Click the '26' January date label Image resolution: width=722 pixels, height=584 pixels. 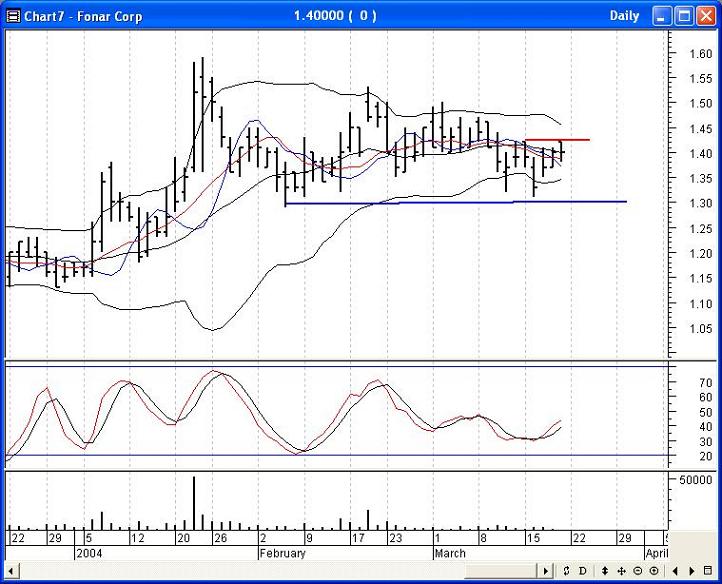(x=221, y=538)
